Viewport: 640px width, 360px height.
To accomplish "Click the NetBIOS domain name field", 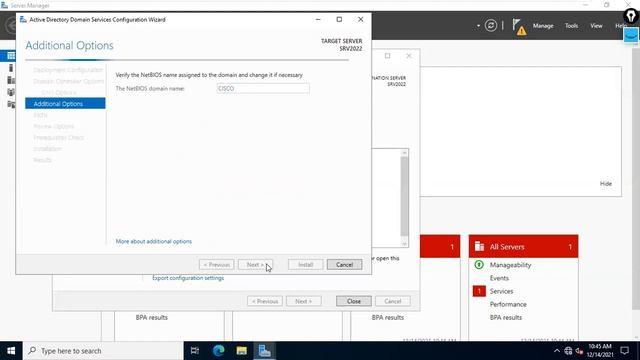I will pos(263,88).
